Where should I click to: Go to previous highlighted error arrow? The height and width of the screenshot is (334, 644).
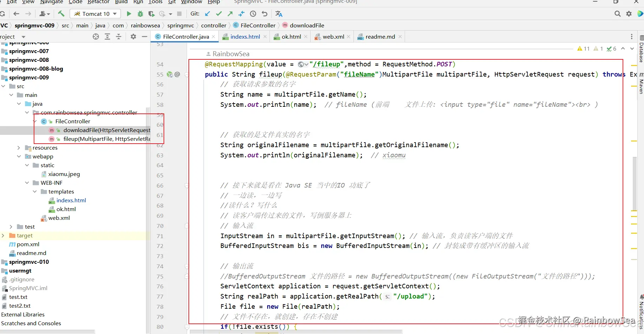[623, 48]
